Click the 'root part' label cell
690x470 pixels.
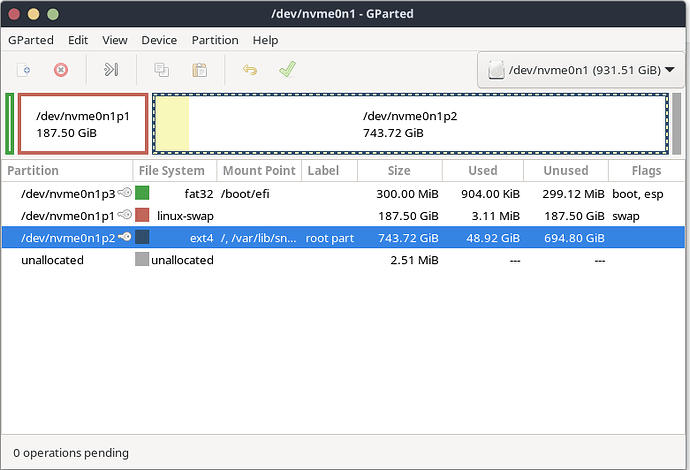pos(330,238)
